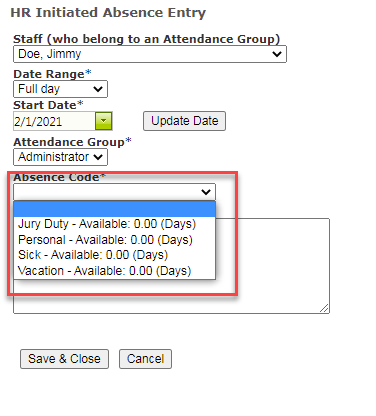Viewport: 376px width, 416px height.
Task: Click the text area resize grip corner
Action: (324, 309)
